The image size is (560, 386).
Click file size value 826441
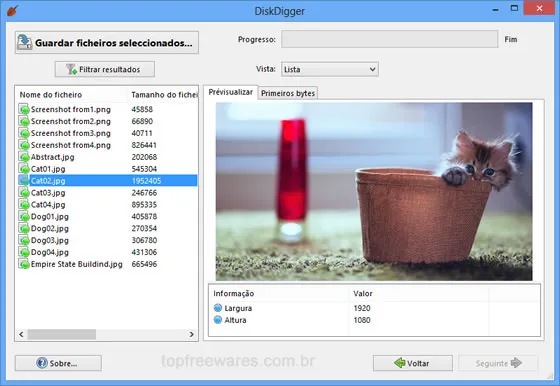point(144,145)
